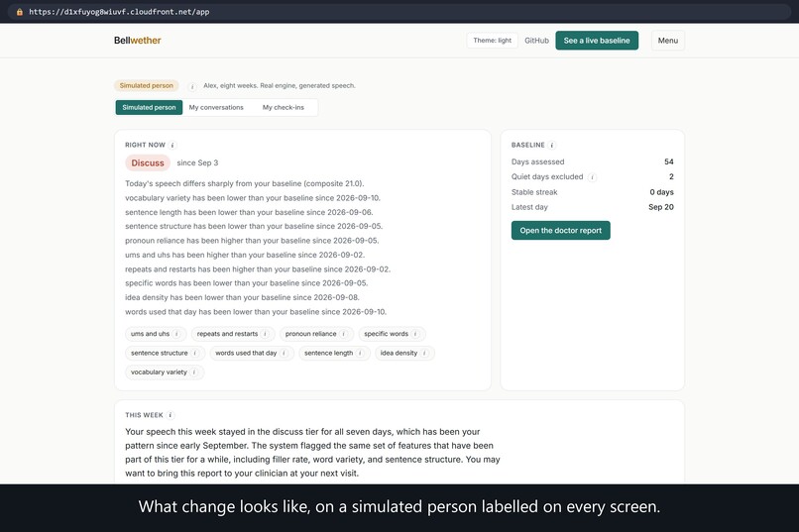The image size is (799, 532).
Task: Click the sentence structure chip label
Action: coord(159,353)
